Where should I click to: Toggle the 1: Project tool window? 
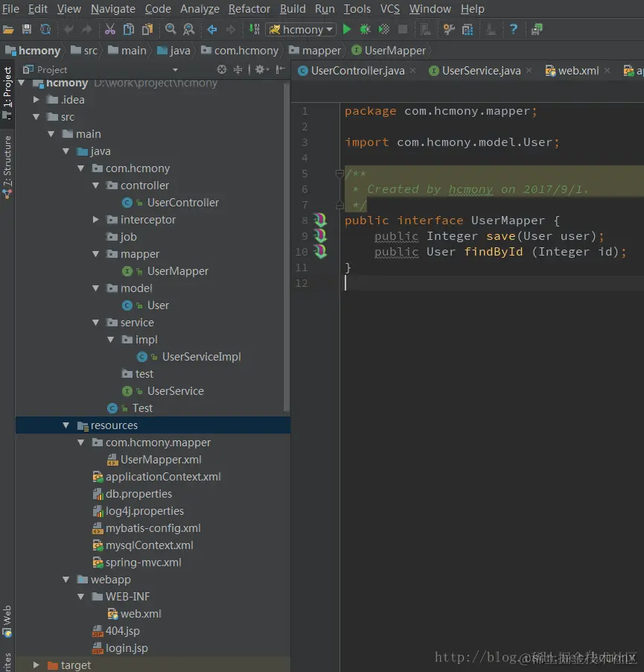pyautogui.click(x=7, y=92)
